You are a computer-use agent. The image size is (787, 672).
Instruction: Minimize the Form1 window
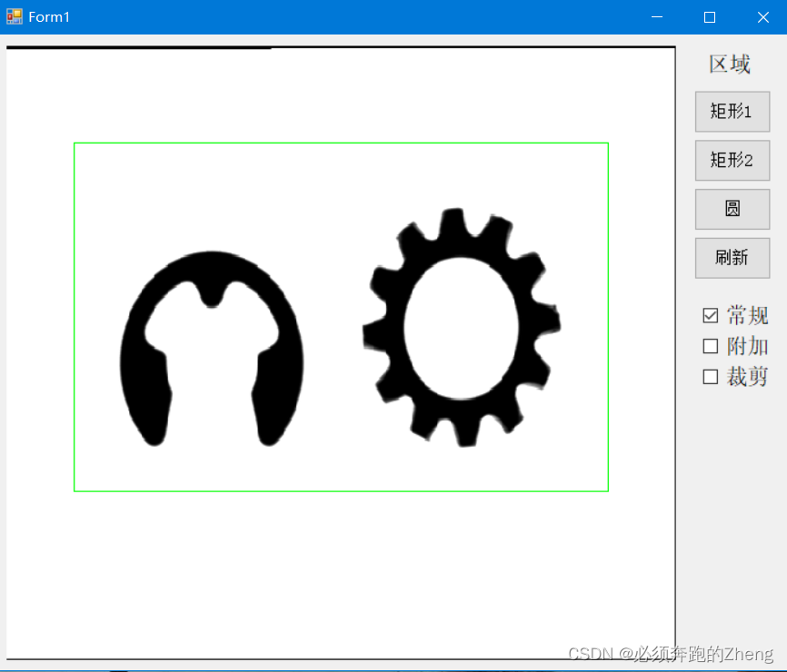[657, 17]
